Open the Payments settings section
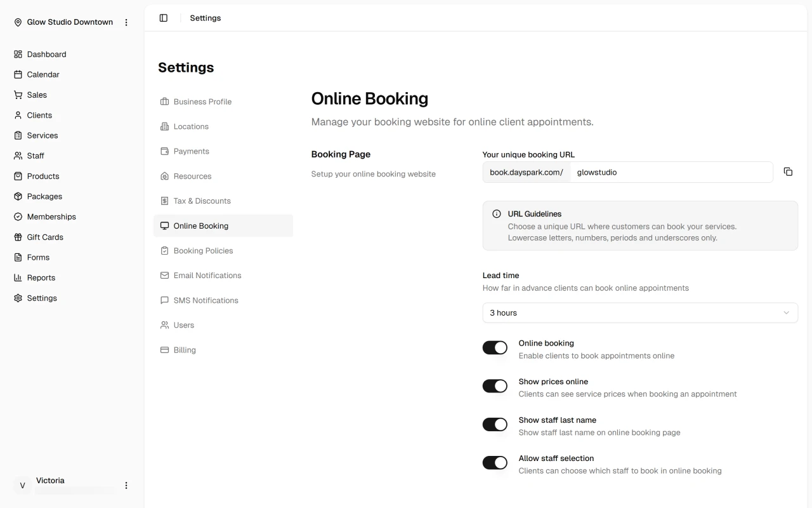Screen dimensions: 812x508 coord(223,151)
